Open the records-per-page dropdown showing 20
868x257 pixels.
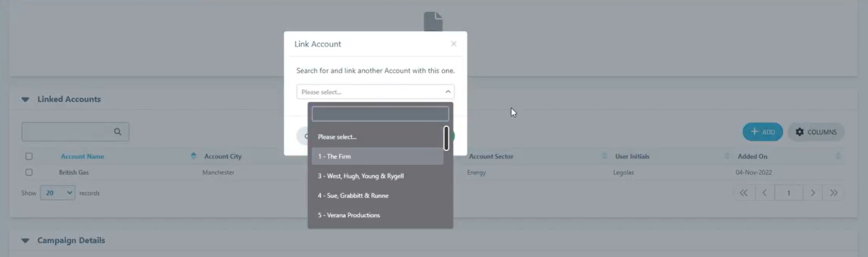[x=58, y=193]
